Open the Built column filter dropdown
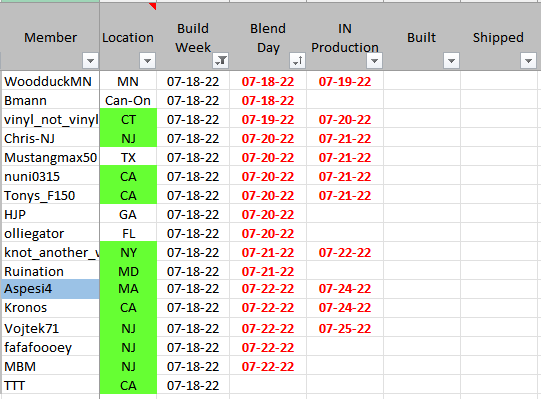Viewport: 541px width, 399px height. 451,61
